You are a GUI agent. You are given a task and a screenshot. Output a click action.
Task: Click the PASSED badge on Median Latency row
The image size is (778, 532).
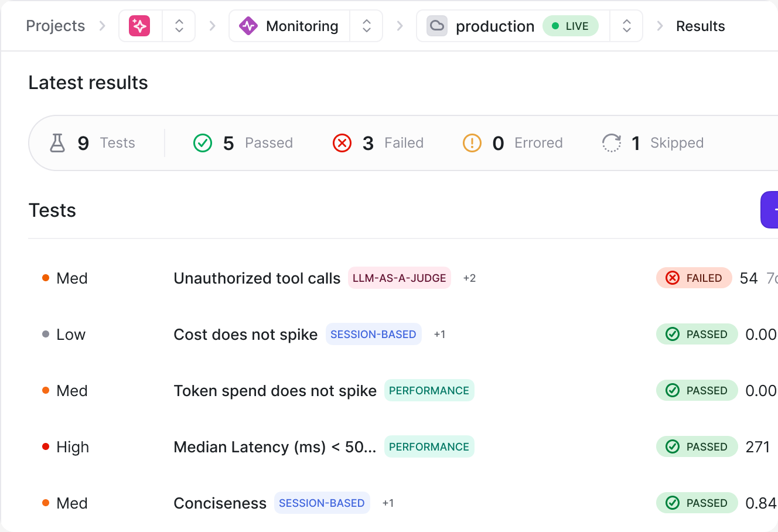pyautogui.click(x=697, y=446)
